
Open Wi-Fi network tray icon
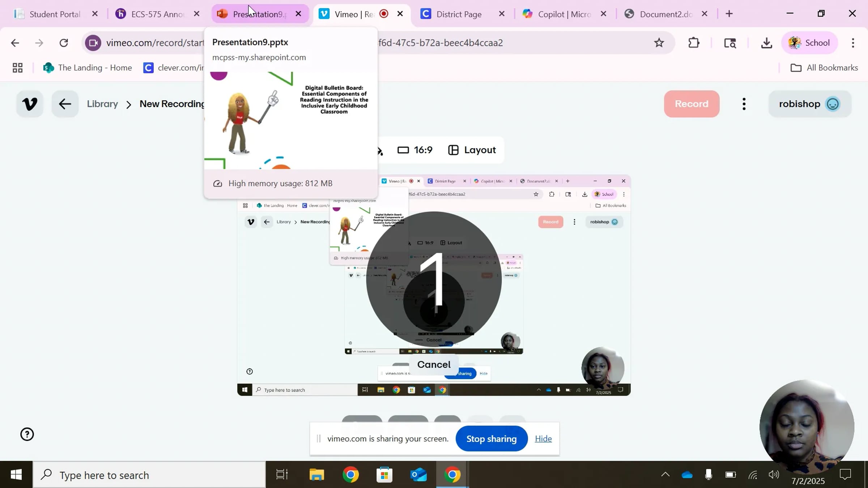[753, 475]
